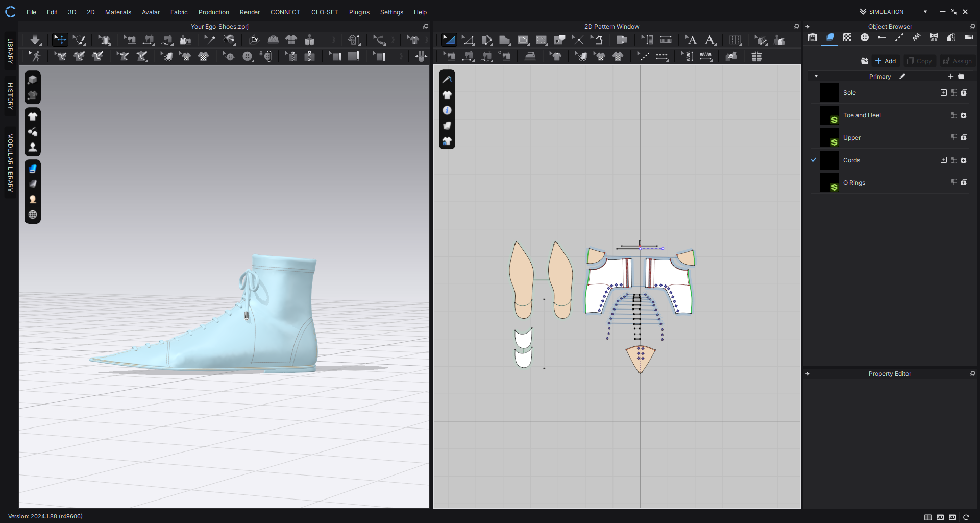
Task: Click the Copy button in Object Browser
Action: click(920, 61)
